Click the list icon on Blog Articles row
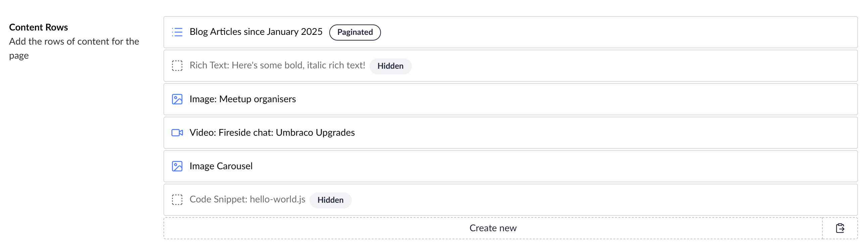Image resolution: width=868 pixels, height=250 pixels. (177, 32)
